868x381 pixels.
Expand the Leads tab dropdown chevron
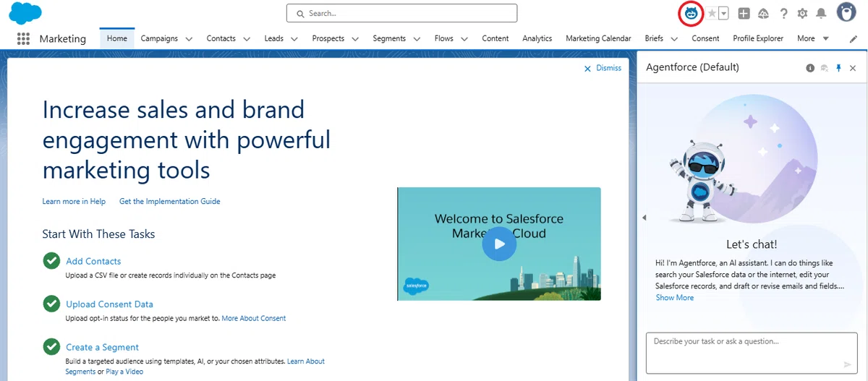(294, 39)
